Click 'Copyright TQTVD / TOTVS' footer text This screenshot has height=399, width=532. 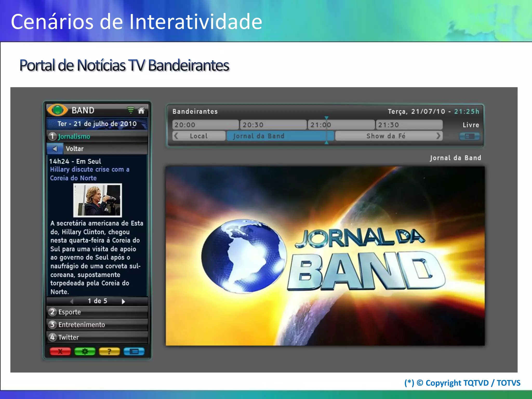473,383
